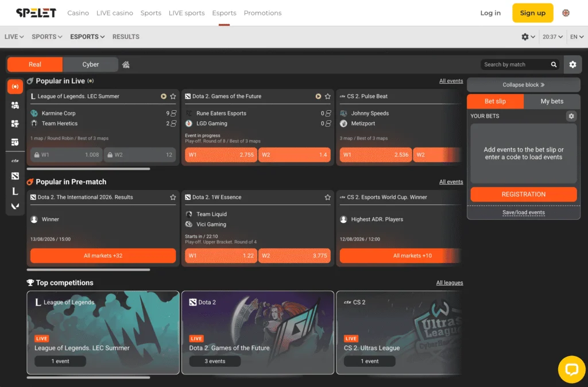Select the language globe flag icon

point(566,13)
